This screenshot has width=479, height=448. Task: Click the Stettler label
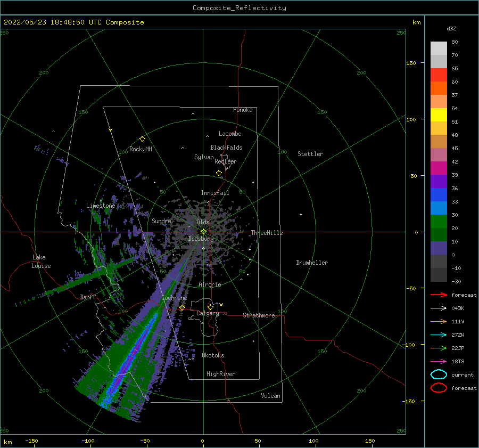click(310, 154)
